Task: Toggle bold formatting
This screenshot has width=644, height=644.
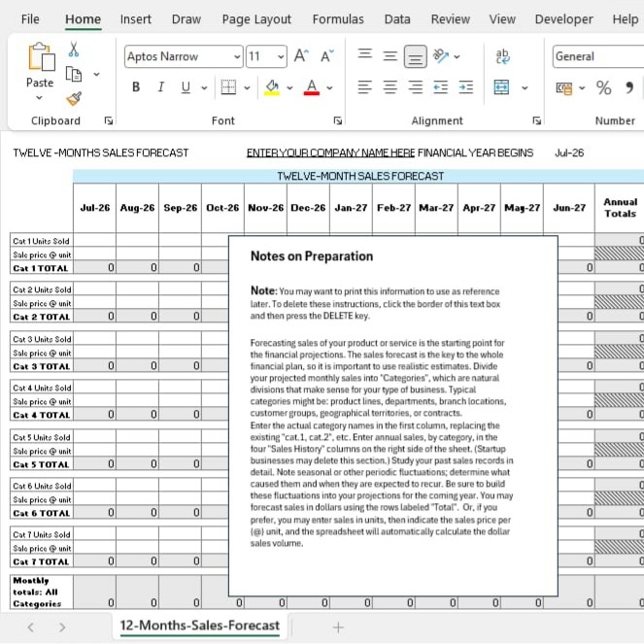Action: click(136, 87)
